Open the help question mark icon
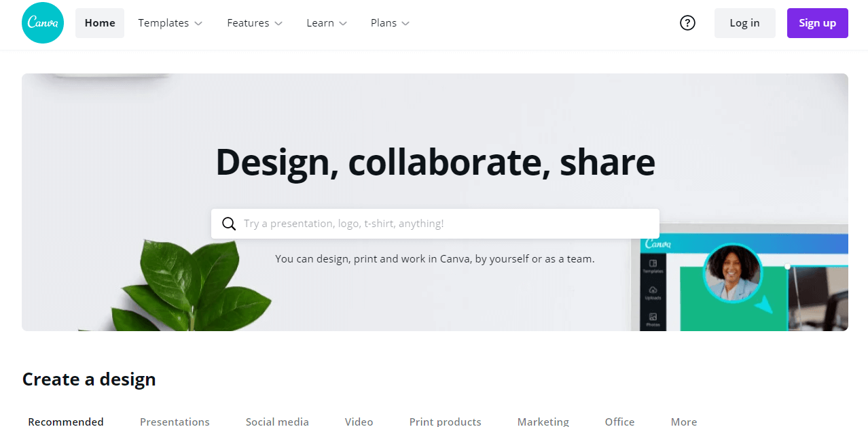 [x=687, y=23]
